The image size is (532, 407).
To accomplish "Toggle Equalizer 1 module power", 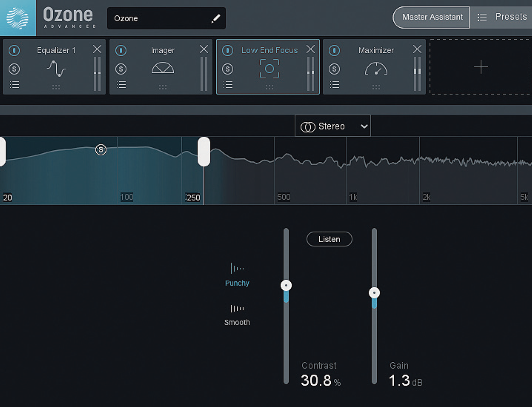I will pos(15,51).
